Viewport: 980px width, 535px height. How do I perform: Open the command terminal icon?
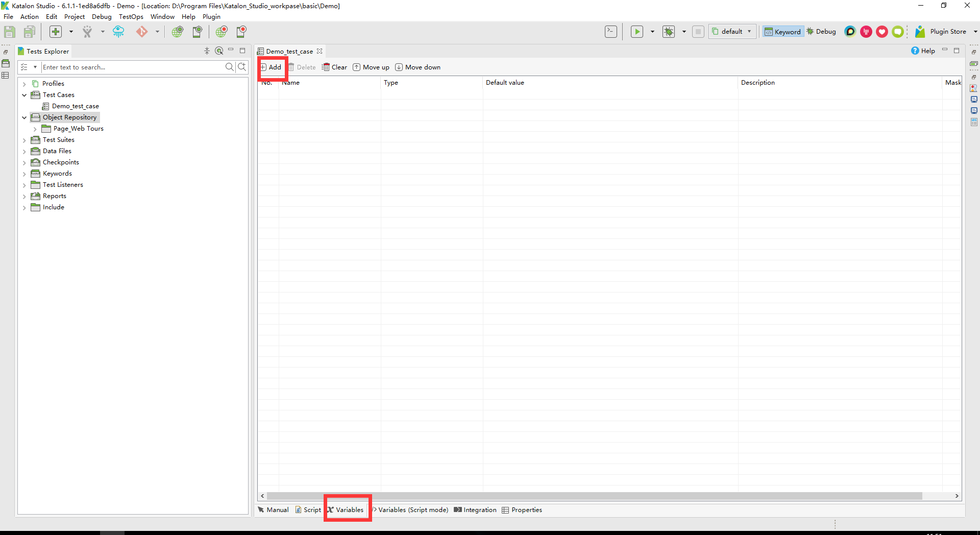pos(611,32)
